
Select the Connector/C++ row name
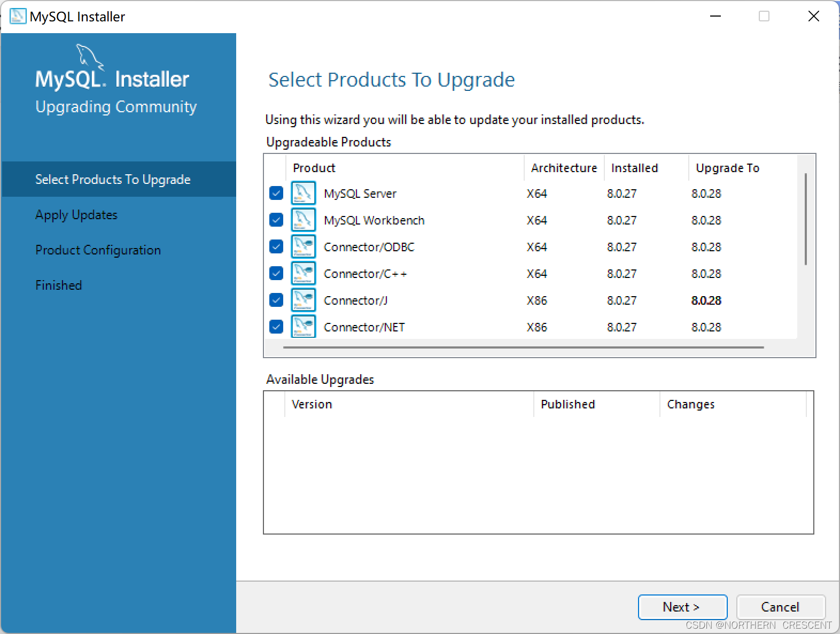(x=365, y=274)
